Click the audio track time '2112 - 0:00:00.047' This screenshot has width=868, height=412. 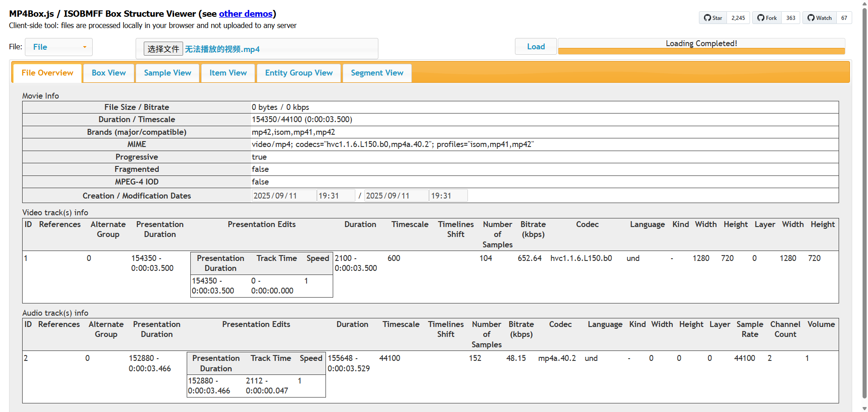pos(267,386)
